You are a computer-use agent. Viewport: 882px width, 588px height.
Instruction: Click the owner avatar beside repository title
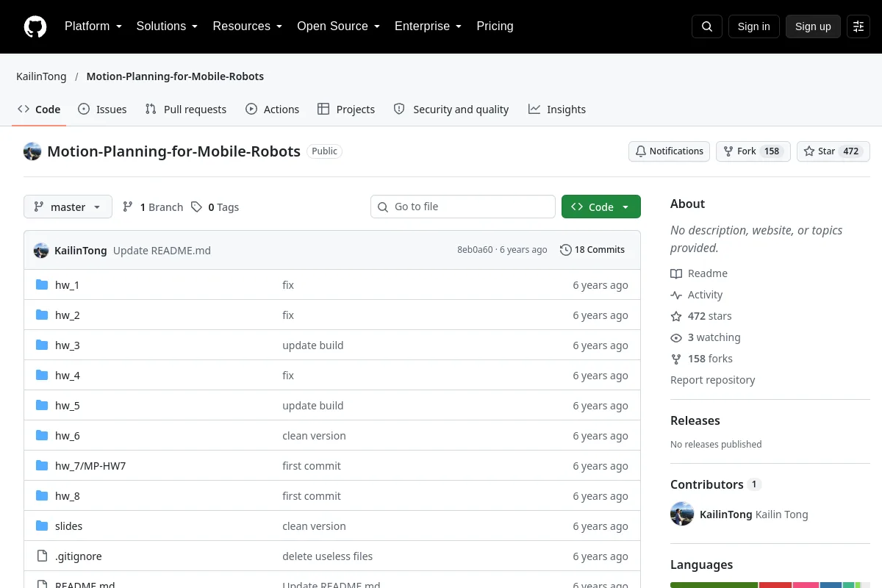tap(32, 151)
